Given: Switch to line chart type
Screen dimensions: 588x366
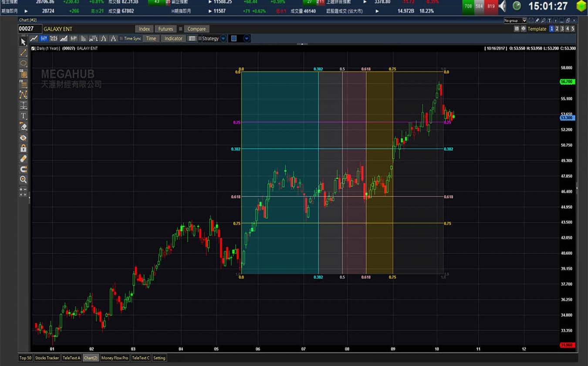Looking at the screenshot, I should tap(34, 38).
